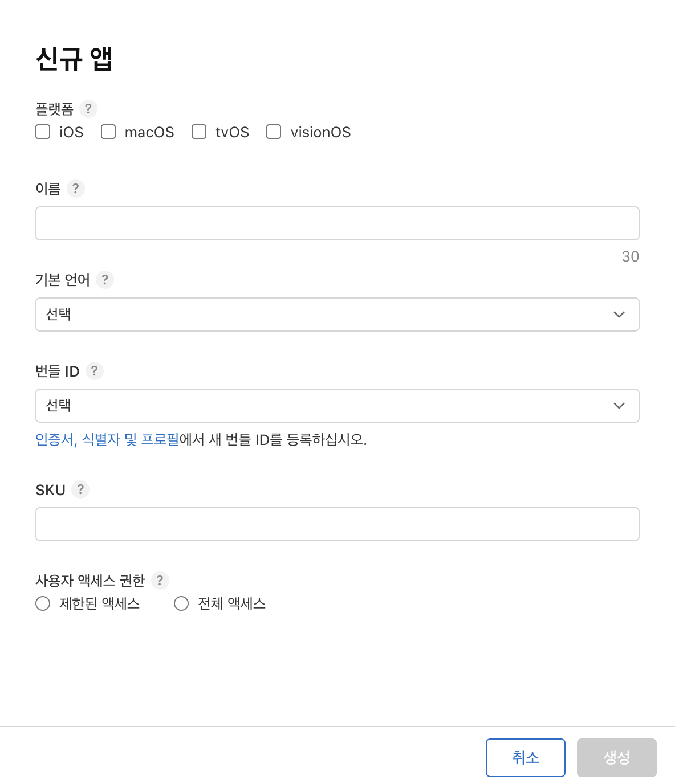Click the help icon beside 이름 label
The width and height of the screenshot is (675, 784).
(75, 189)
